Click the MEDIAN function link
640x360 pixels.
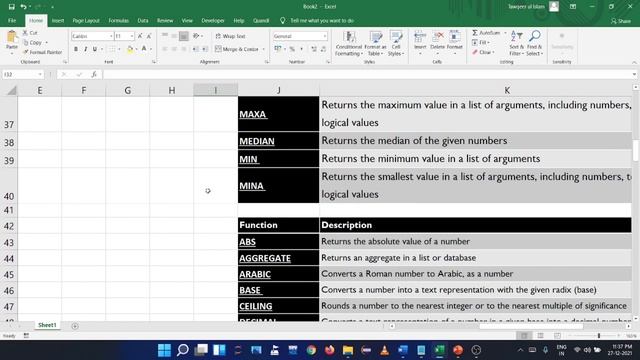[257, 141]
